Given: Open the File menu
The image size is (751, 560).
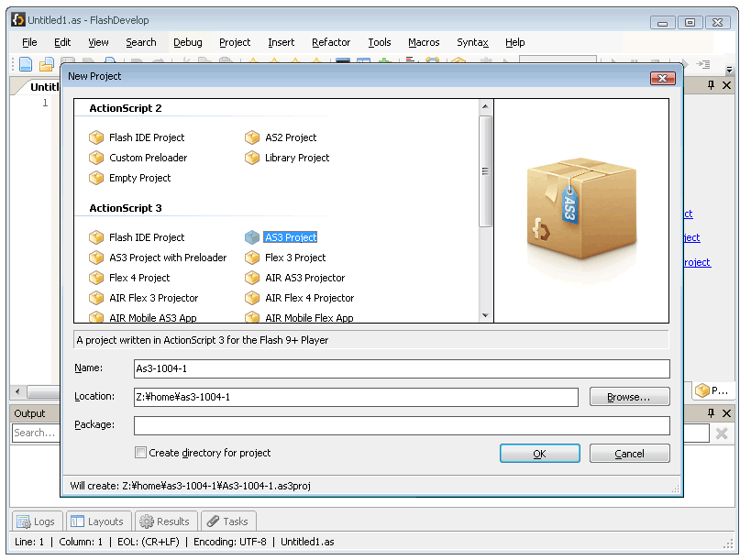Looking at the screenshot, I should (29, 42).
